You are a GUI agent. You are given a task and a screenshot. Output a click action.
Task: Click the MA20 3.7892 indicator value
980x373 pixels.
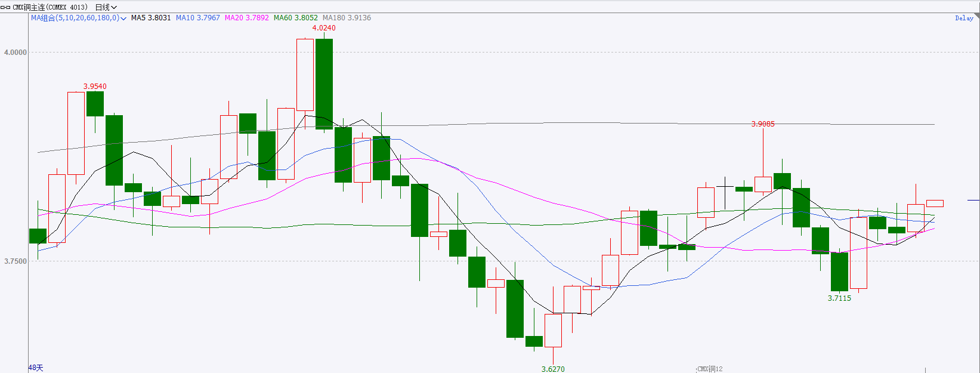click(247, 18)
